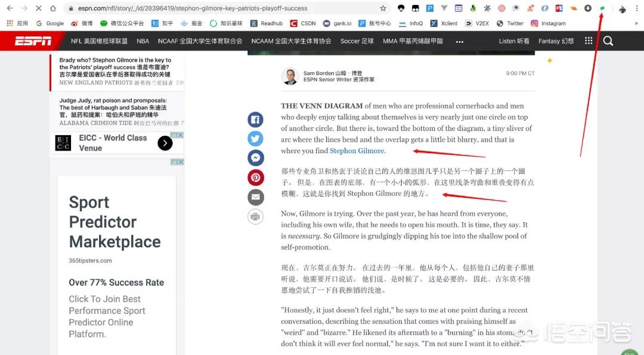The image size is (644, 355).
Task: Share the article on Twitter
Action: (x=255, y=138)
